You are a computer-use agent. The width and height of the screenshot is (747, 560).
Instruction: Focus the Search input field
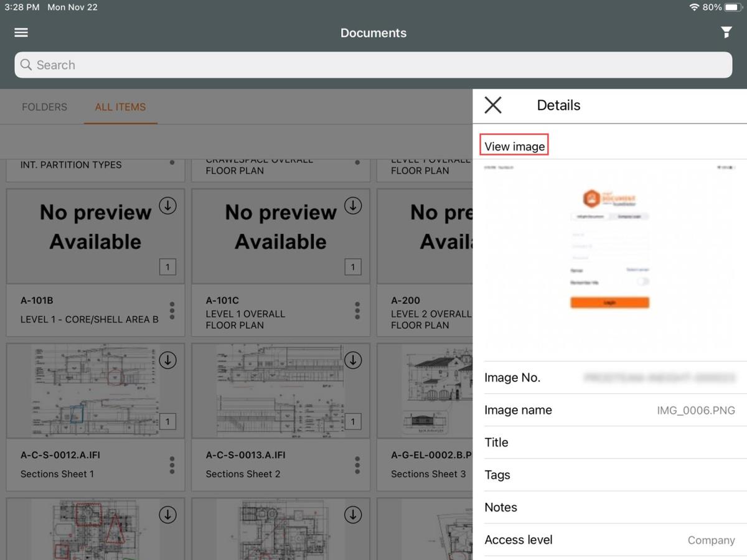374,65
